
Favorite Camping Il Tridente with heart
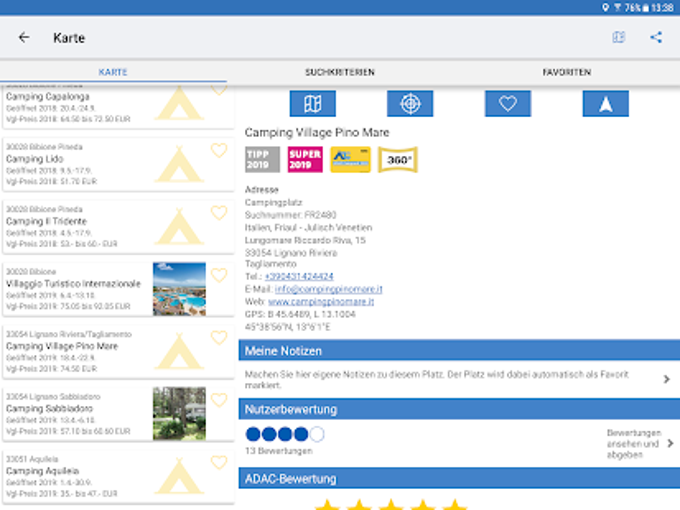pos(219,213)
